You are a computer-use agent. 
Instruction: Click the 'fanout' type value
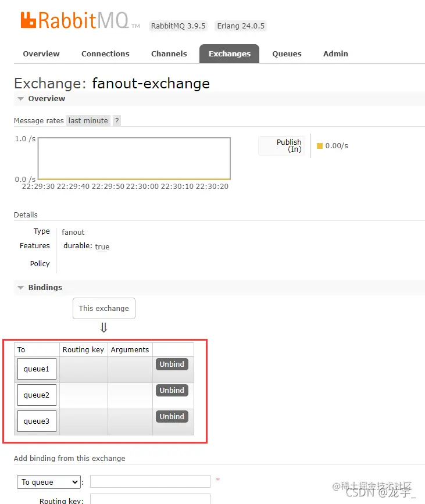(x=73, y=232)
